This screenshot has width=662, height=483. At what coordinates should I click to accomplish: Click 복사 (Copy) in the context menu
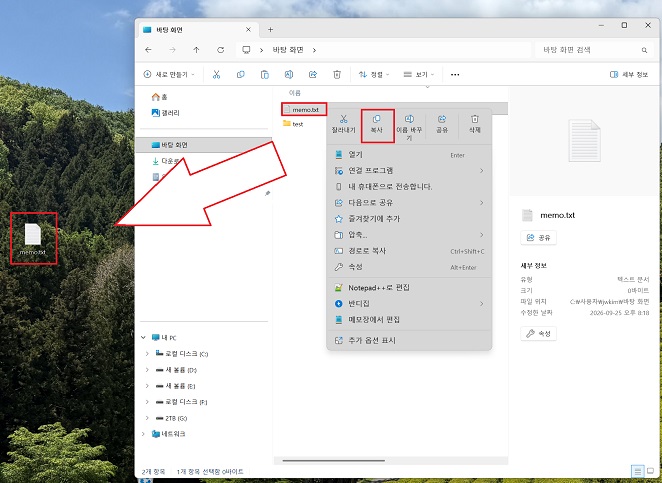point(377,125)
